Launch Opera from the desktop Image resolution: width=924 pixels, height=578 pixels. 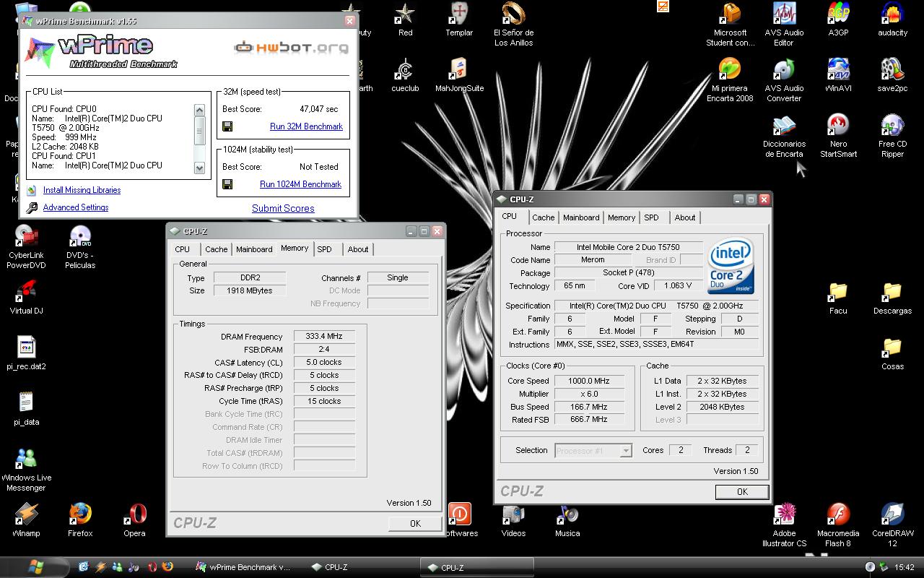(x=134, y=520)
